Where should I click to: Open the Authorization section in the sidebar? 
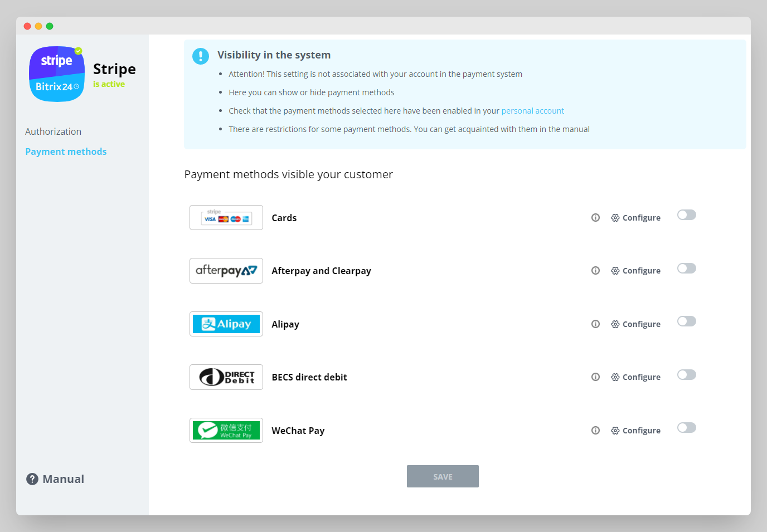(53, 131)
